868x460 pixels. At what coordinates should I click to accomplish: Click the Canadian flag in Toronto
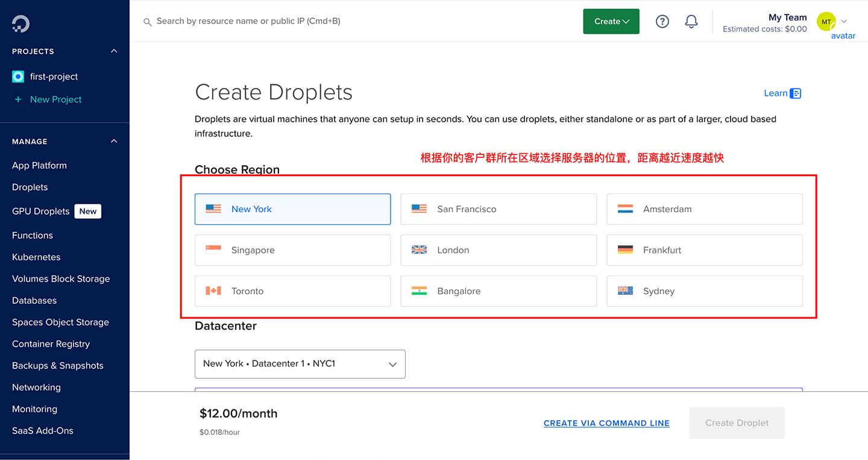pyautogui.click(x=213, y=291)
